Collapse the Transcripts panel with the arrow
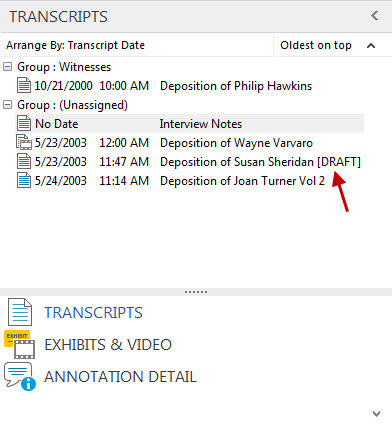 (x=375, y=16)
